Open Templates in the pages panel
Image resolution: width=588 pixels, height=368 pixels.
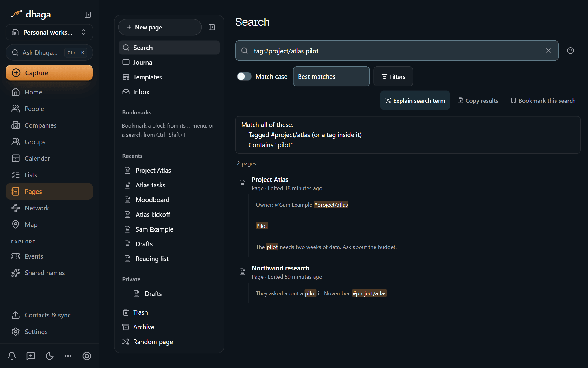point(169,77)
